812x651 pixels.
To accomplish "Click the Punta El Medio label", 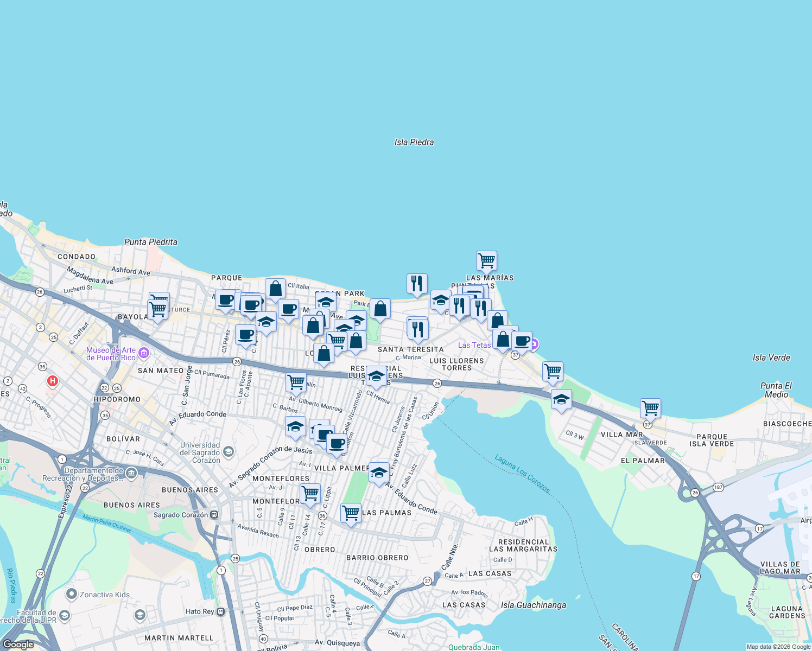I will tap(776, 390).
